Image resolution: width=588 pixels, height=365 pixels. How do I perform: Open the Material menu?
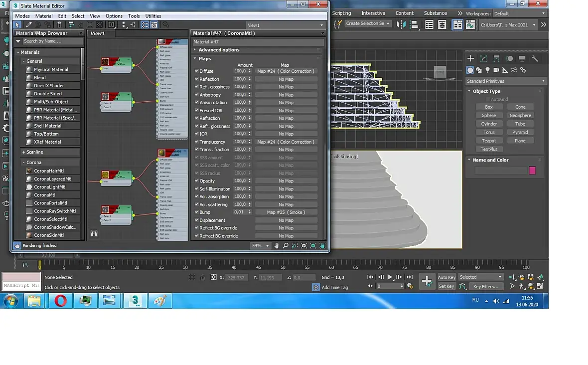click(x=44, y=16)
